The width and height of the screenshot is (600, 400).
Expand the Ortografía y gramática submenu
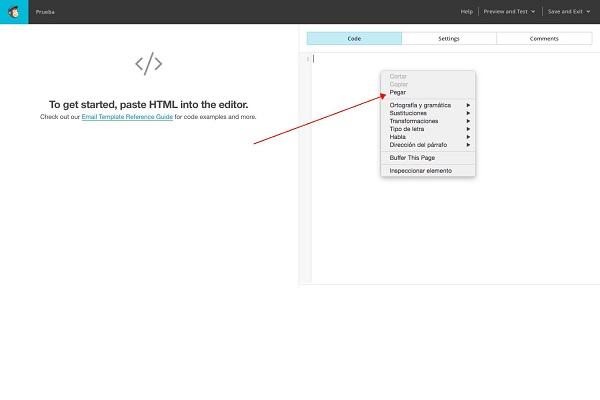(420, 105)
